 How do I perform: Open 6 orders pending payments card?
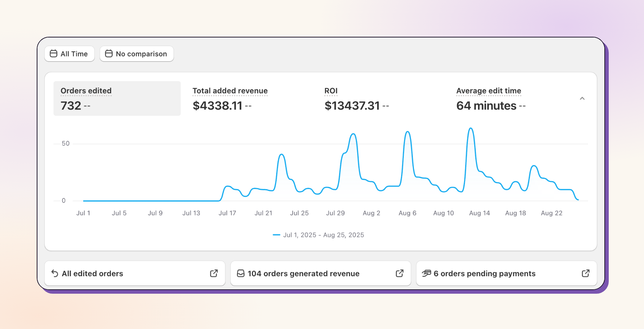point(507,273)
